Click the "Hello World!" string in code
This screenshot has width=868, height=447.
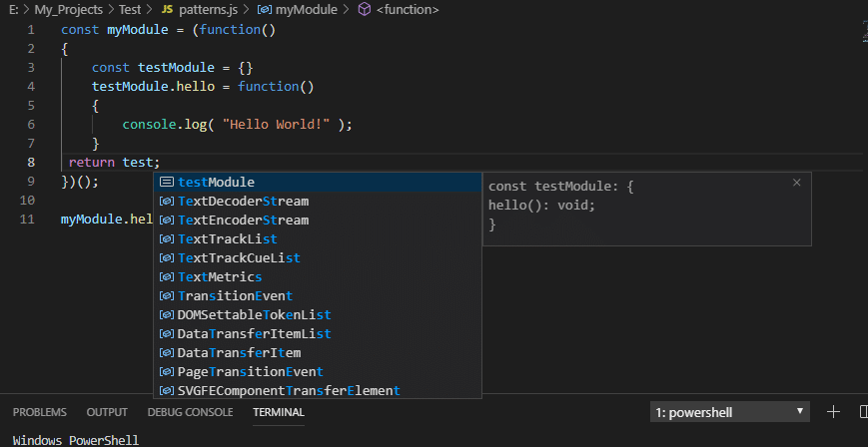[x=277, y=125]
